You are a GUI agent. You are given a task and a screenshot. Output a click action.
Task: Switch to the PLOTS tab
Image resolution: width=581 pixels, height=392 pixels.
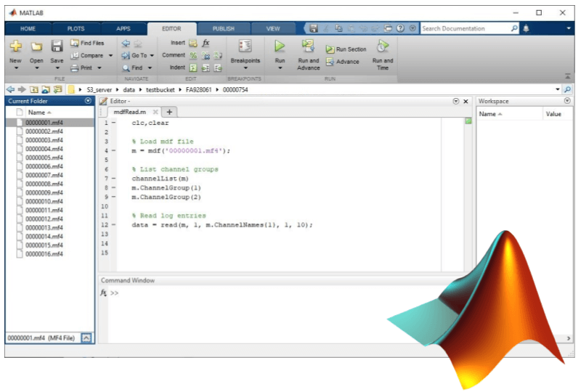(x=76, y=28)
